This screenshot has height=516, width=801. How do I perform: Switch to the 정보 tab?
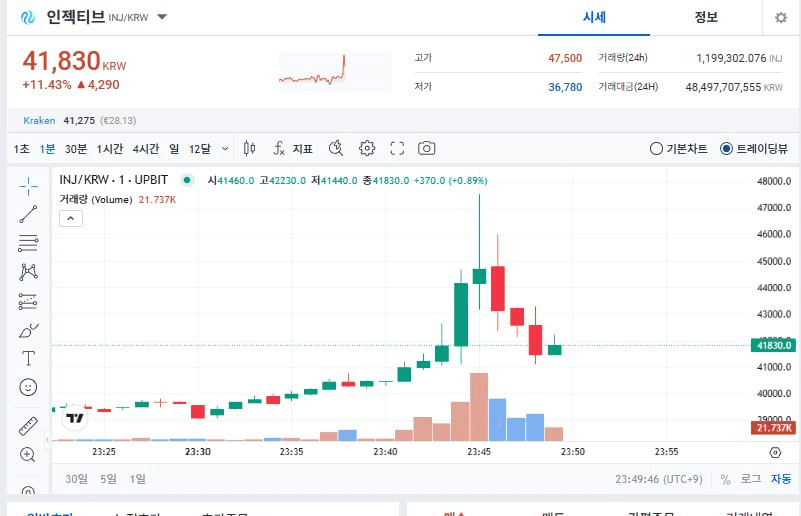(705, 18)
